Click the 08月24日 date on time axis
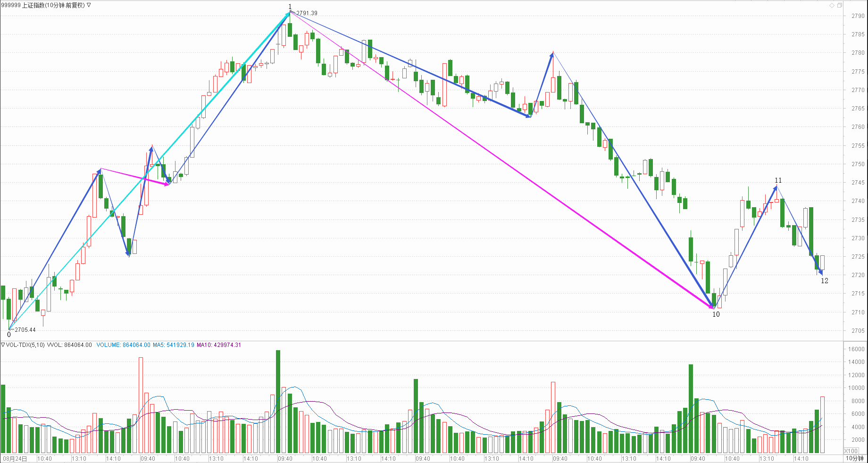868x463 pixels. [15, 458]
